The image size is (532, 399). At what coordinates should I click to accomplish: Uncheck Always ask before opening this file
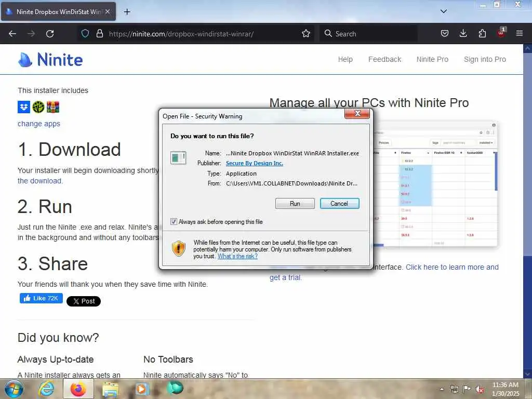point(174,222)
